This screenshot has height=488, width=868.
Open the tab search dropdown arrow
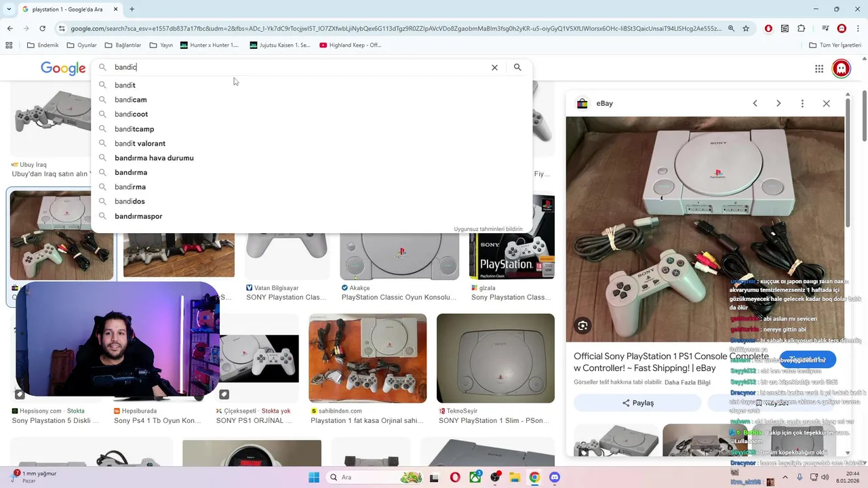point(9,9)
